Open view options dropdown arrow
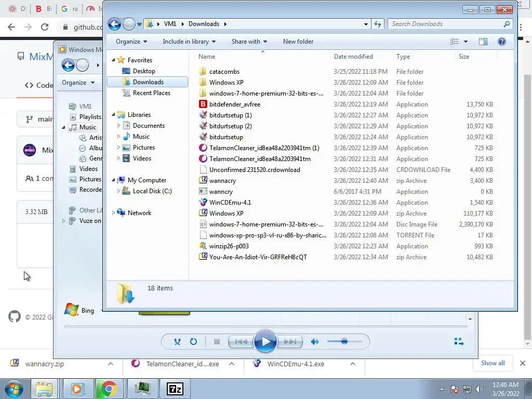The image size is (532, 399). coord(465,42)
